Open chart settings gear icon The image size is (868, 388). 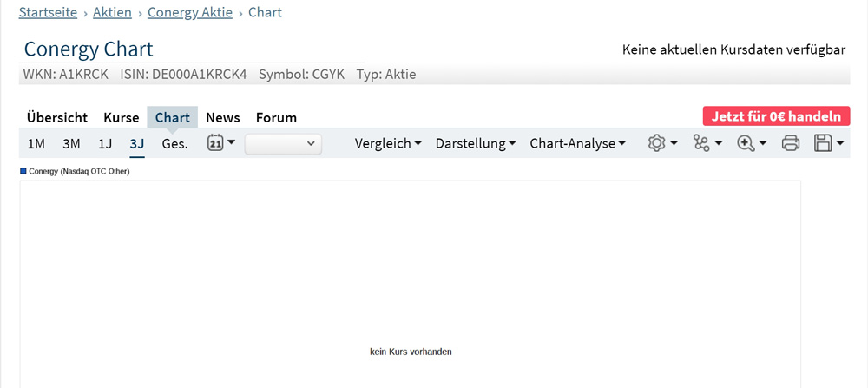click(x=657, y=143)
